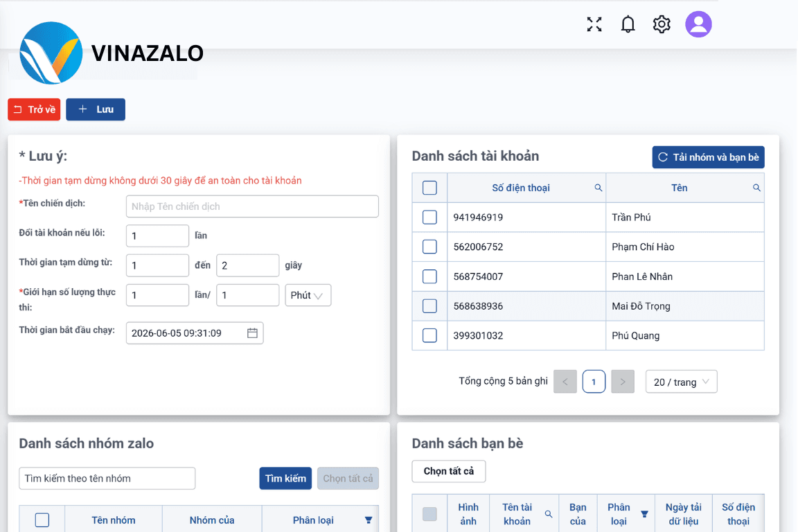
Task: Select all accounts header checkbox
Action: 429,188
